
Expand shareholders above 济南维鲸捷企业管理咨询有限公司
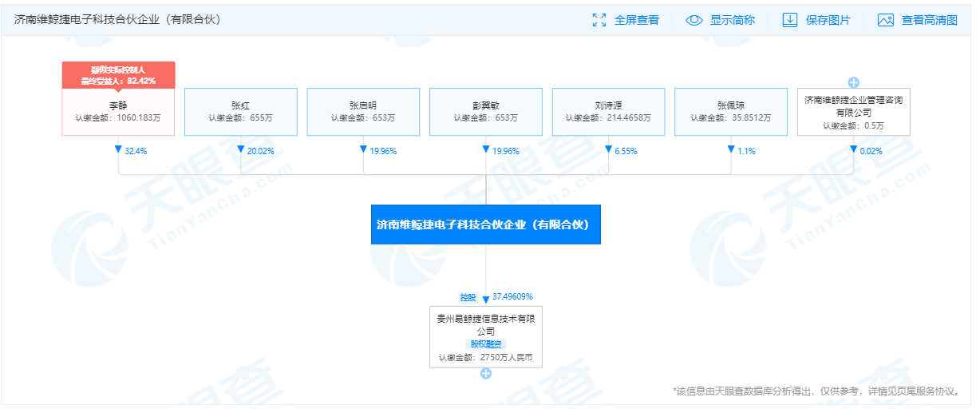[853, 81]
